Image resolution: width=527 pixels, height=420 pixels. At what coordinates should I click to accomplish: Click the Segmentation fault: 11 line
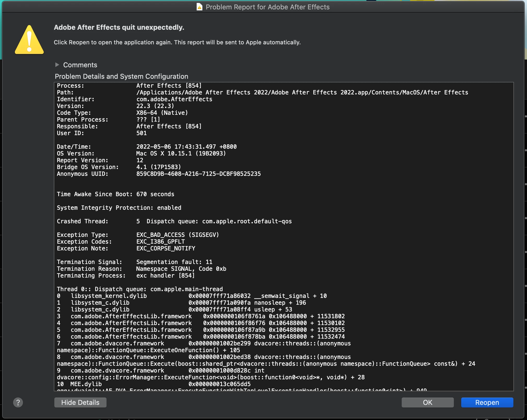tap(174, 262)
